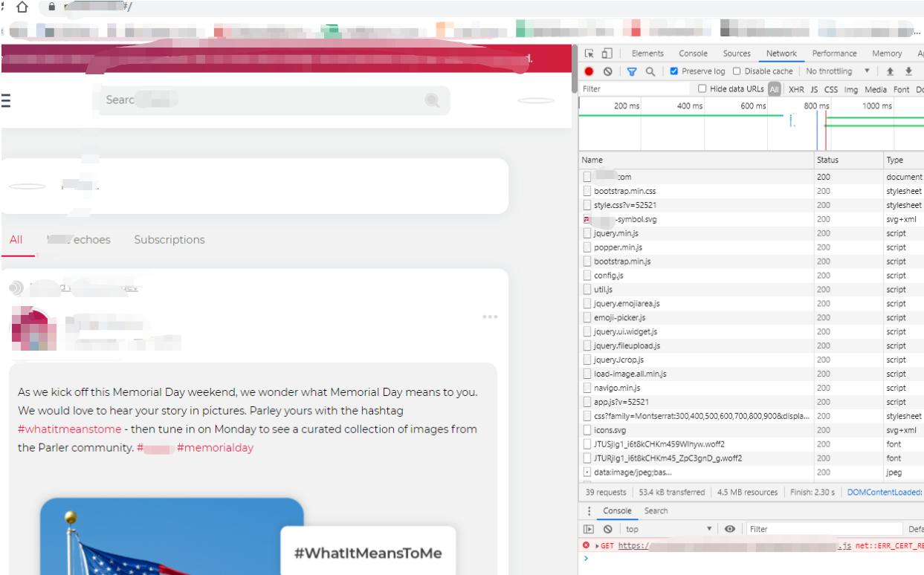Open the Memory tab
Image resolution: width=924 pixels, height=575 pixels.
(887, 53)
